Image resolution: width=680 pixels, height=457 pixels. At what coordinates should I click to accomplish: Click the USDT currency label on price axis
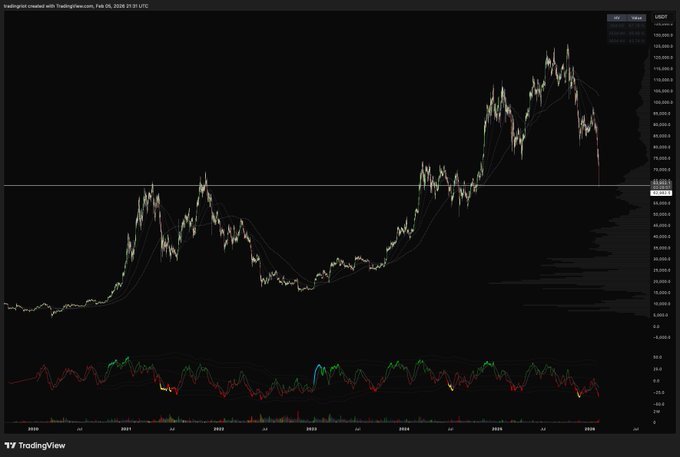(661, 17)
